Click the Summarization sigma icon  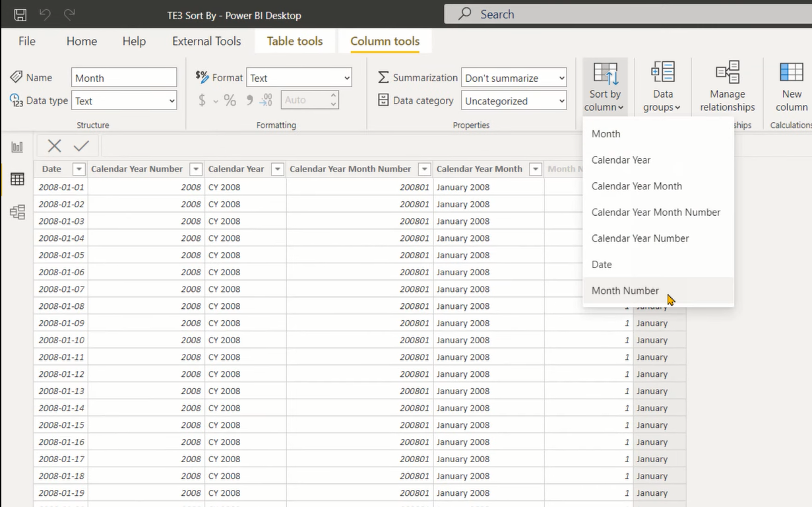click(383, 77)
